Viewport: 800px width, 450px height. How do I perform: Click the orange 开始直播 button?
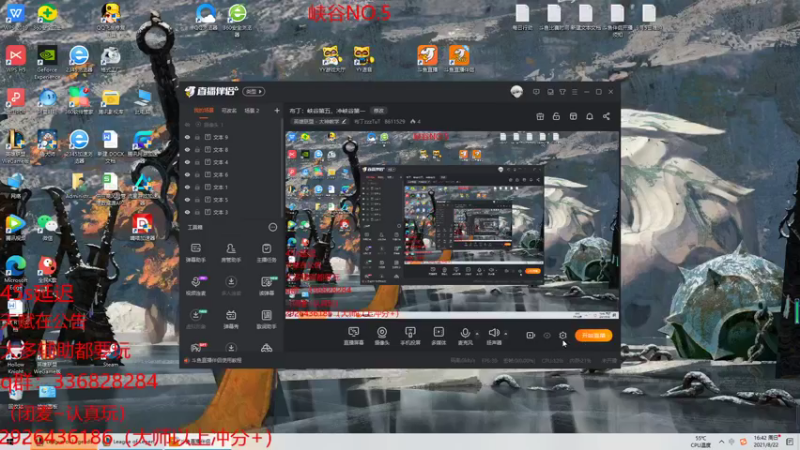[593, 335]
